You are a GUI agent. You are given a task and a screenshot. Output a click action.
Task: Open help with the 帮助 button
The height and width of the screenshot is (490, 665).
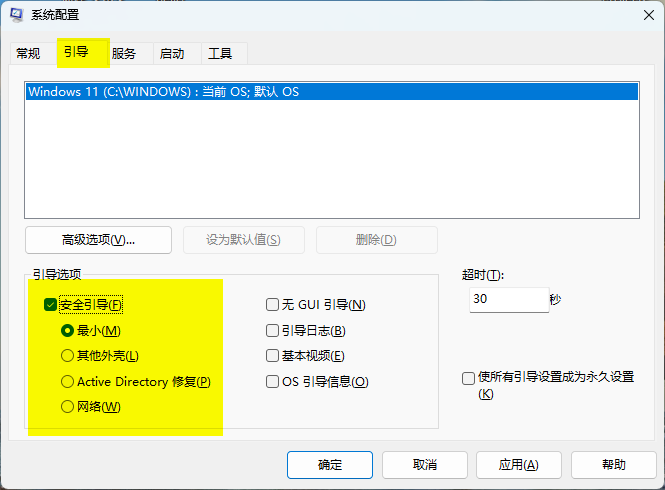click(x=614, y=465)
